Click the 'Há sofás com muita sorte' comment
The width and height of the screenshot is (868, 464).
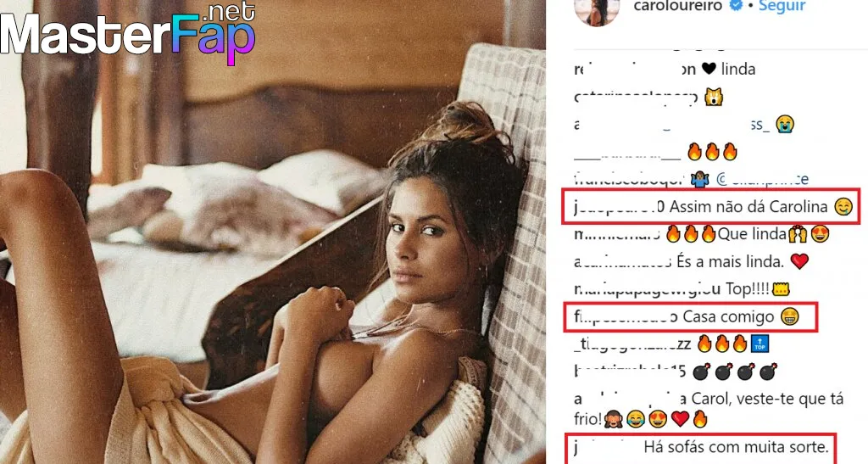click(701, 447)
